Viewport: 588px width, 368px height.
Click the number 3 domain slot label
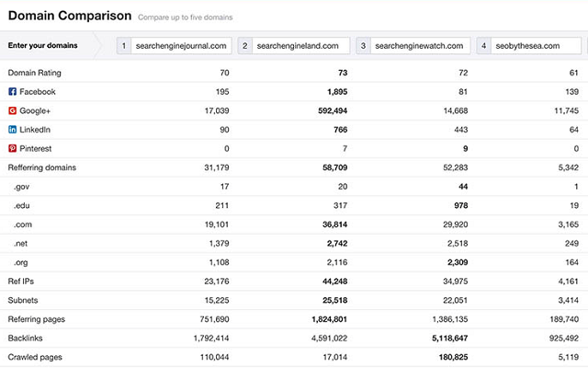pos(363,46)
